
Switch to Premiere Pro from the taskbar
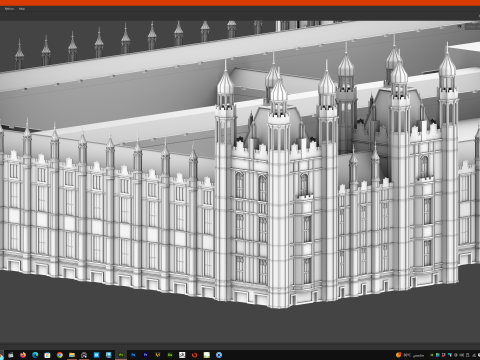145,355
